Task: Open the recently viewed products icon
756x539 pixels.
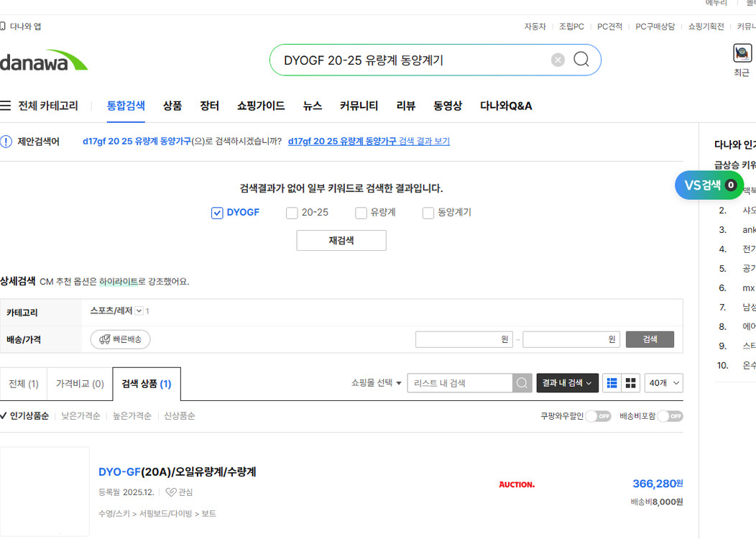Action: point(742,53)
